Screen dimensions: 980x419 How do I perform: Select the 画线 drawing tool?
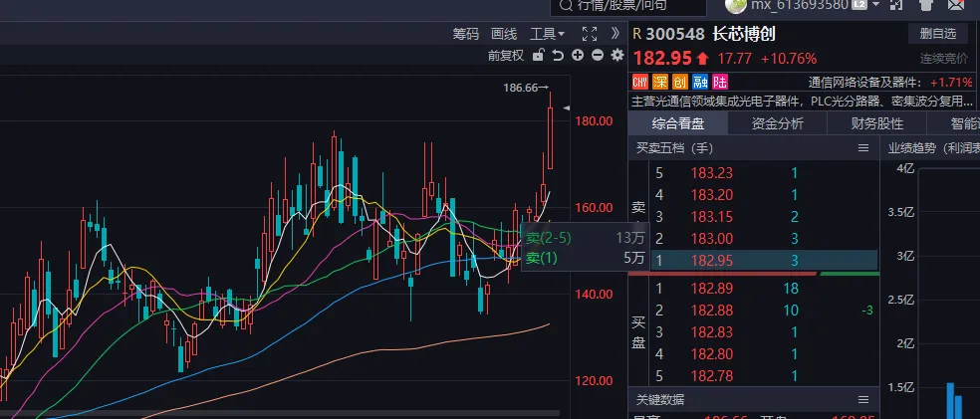(504, 34)
